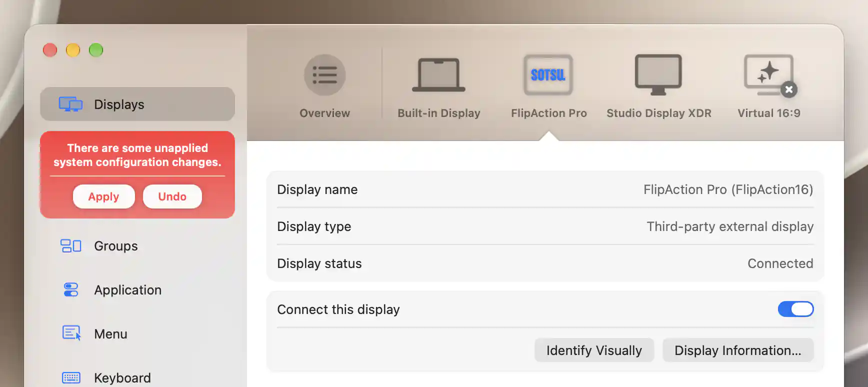Click the 'Third-party external display' value
Viewport: 868px width, 387px height.
pyautogui.click(x=730, y=226)
